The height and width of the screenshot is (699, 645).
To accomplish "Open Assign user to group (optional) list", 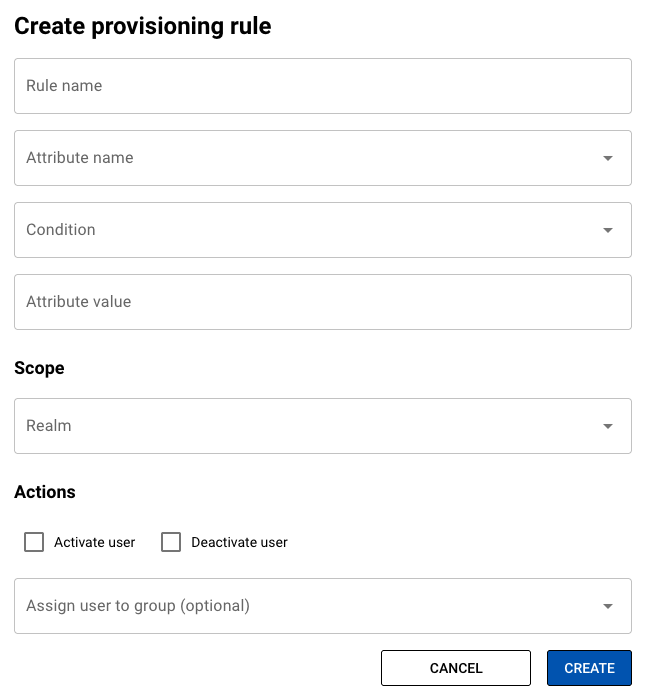I will [323, 606].
